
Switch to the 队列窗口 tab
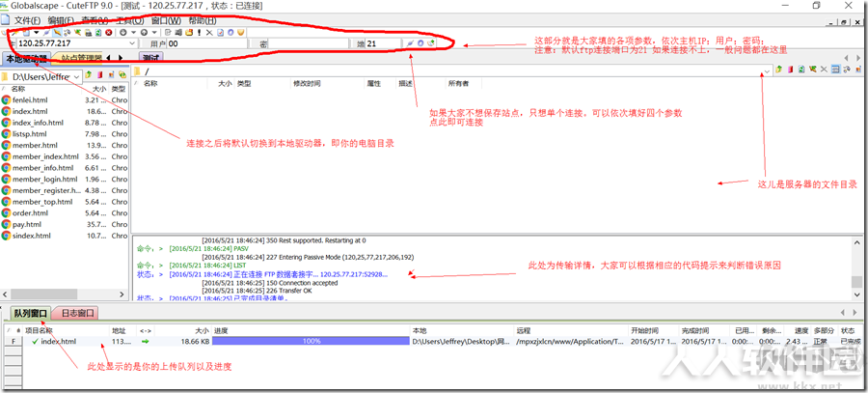coord(31,313)
